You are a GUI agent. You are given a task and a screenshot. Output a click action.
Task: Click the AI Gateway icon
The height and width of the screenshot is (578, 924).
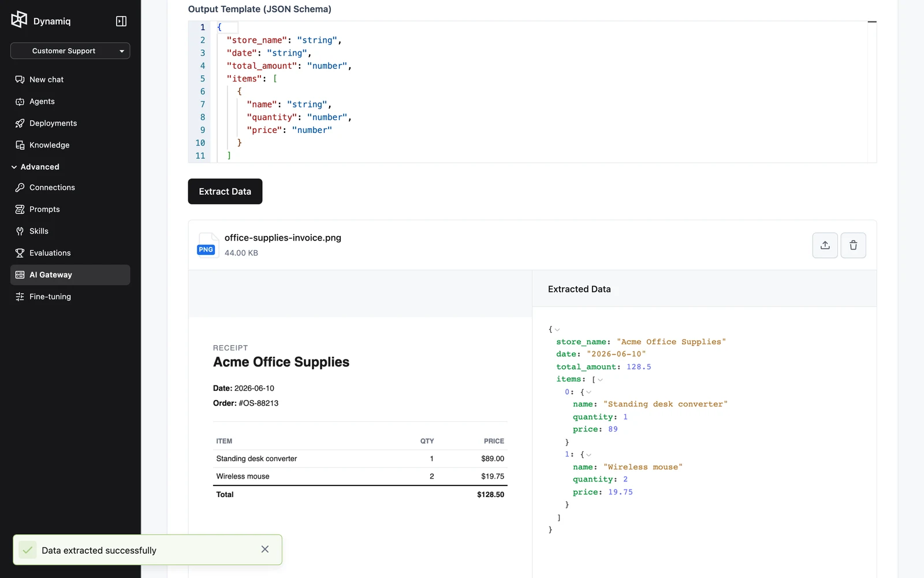click(x=20, y=275)
